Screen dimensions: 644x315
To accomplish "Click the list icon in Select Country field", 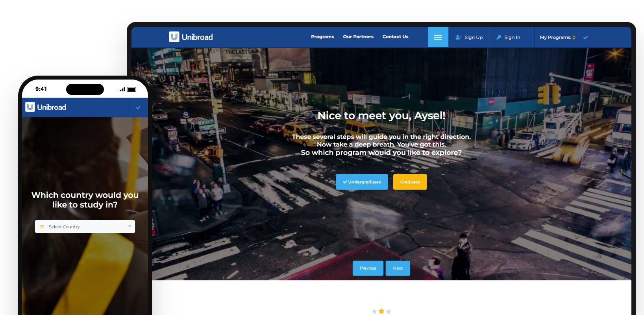I will tap(42, 227).
